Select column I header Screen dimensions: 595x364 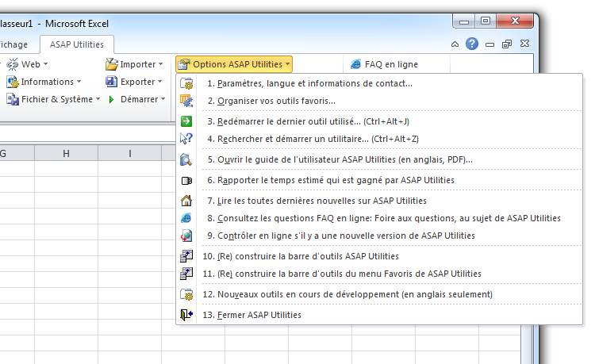[130, 153]
